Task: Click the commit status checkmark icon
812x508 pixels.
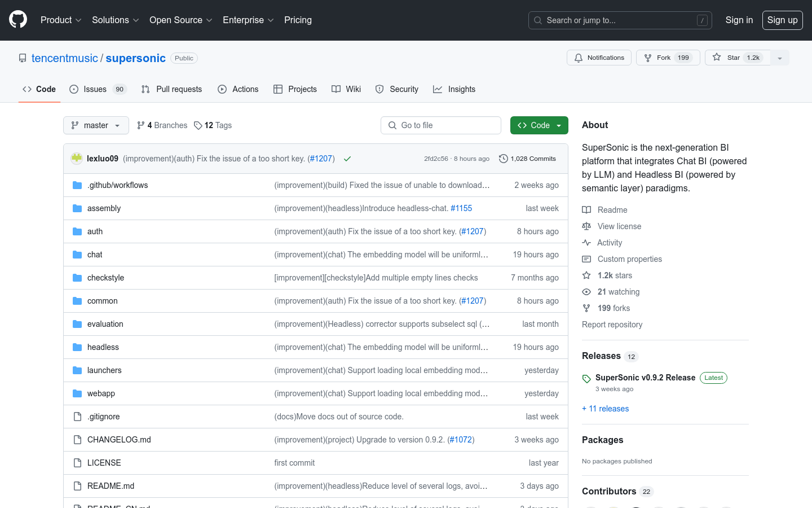Action: tap(347, 159)
